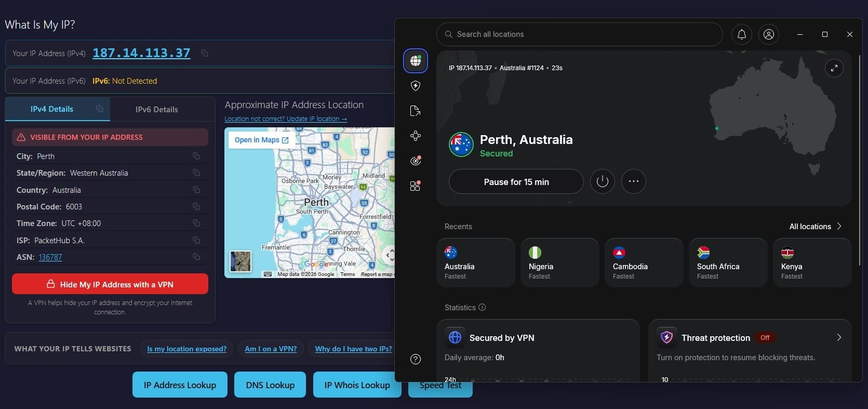This screenshot has width=868, height=409.
Task: Switch to the IPv6 Details tab
Action: point(157,109)
